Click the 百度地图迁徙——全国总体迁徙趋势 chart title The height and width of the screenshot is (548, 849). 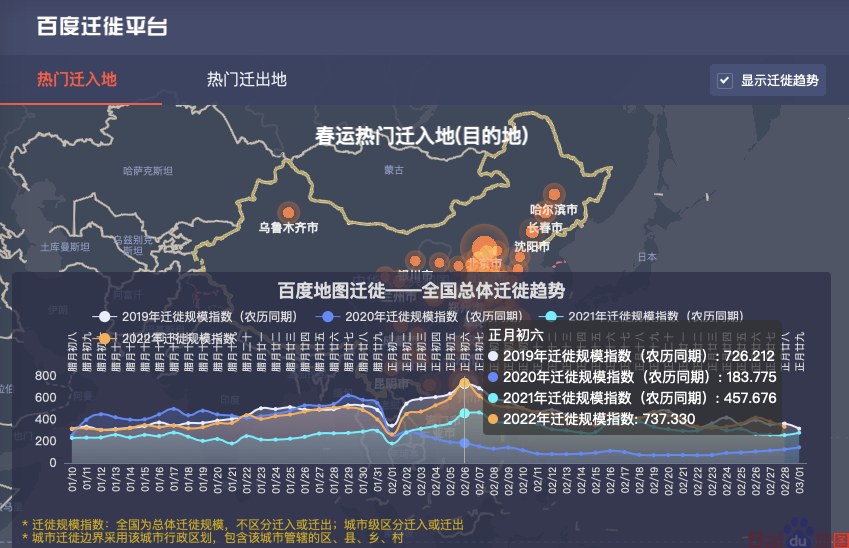click(421, 291)
